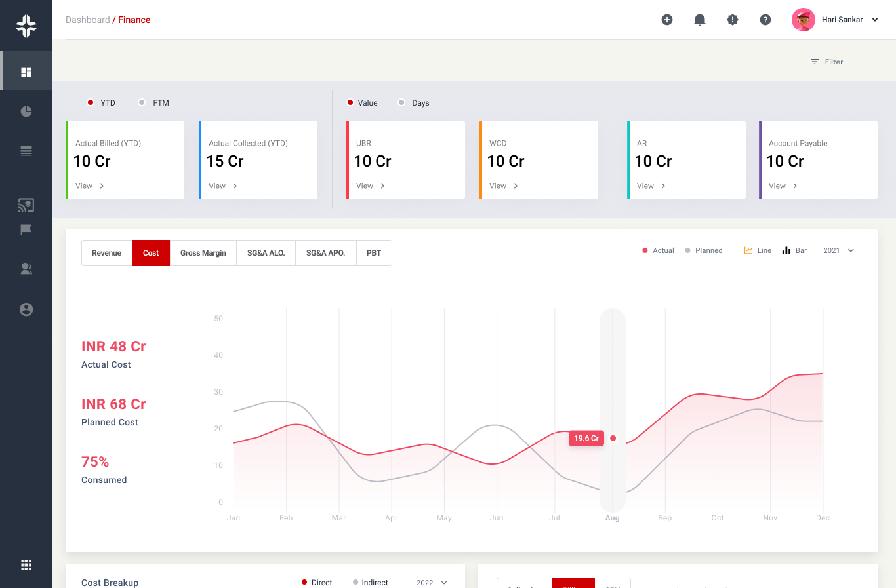The width and height of the screenshot is (896, 588).
Task: Select the FTM radio button
Action: point(142,102)
